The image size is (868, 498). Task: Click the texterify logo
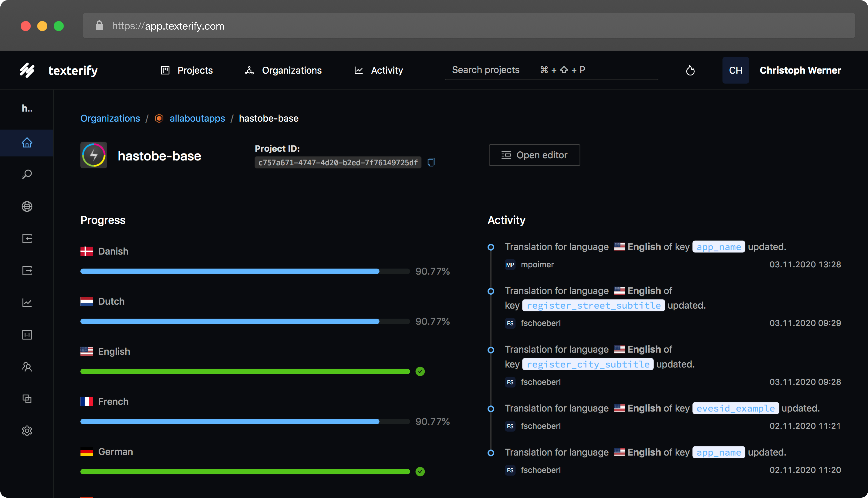59,70
